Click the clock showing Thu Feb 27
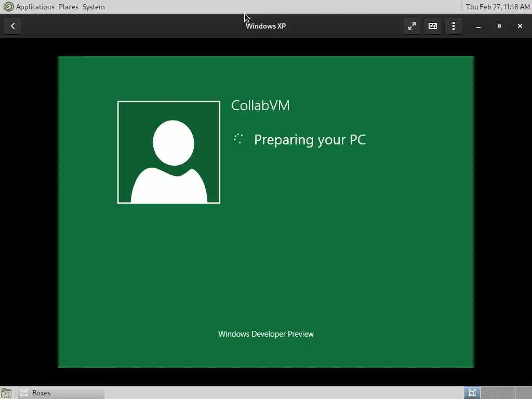 [497, 7]
